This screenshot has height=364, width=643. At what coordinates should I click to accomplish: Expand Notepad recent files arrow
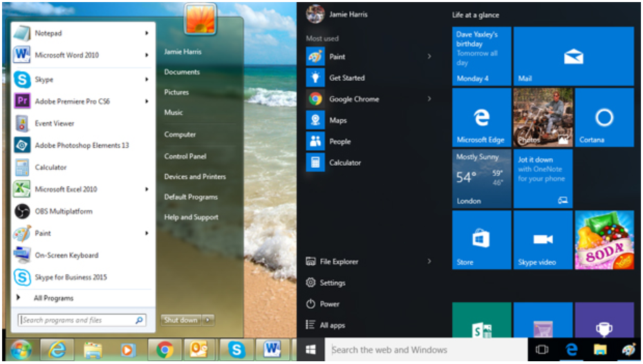pyautogui.click(x=147, y=33)
